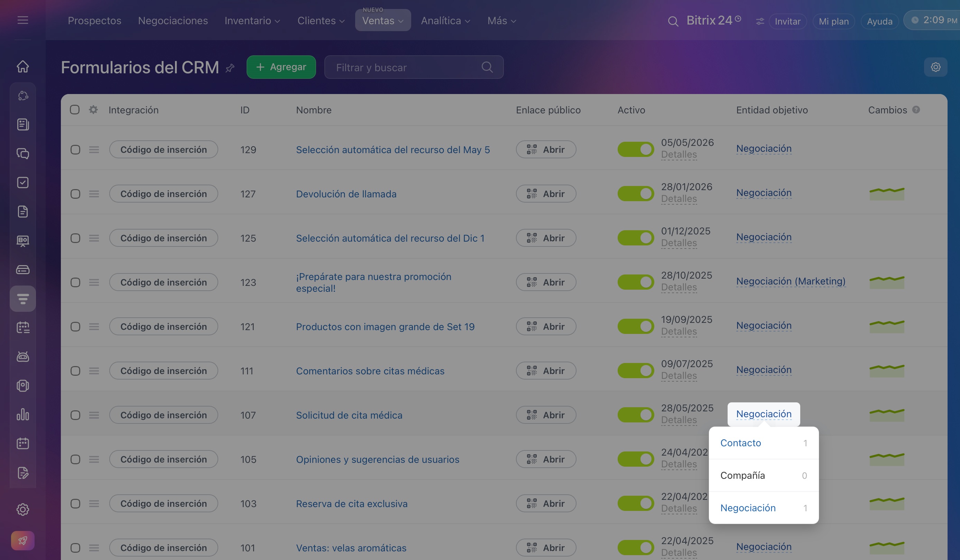Click the Ayuda button

point(880,21)
